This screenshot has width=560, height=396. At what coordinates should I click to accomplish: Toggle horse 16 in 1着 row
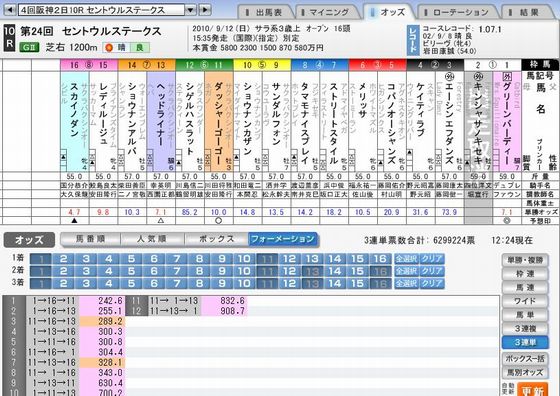pos(380,259)
